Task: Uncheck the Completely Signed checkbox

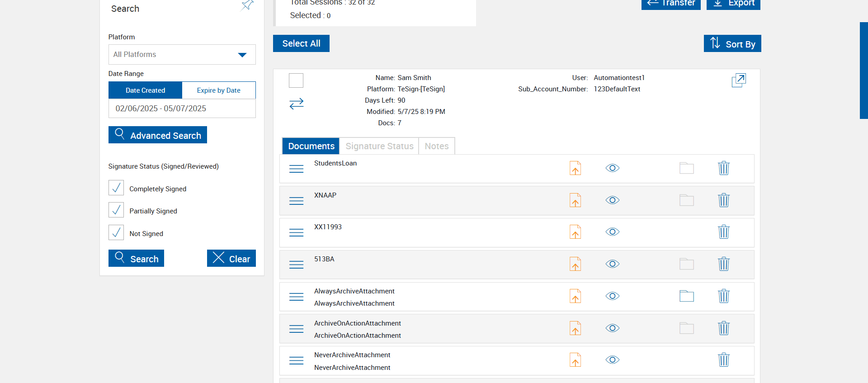Action: 116,188
